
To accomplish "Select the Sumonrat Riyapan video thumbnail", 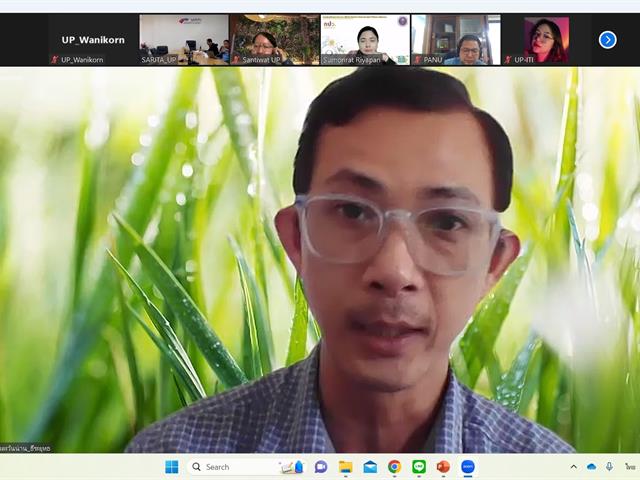I will [x=365, y=40].
